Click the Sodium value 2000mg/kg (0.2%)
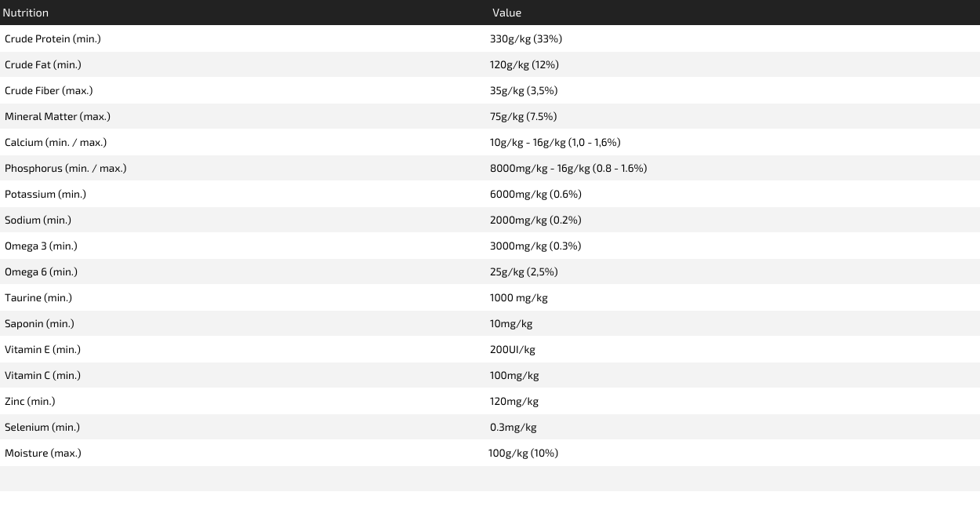 (535, 220)
